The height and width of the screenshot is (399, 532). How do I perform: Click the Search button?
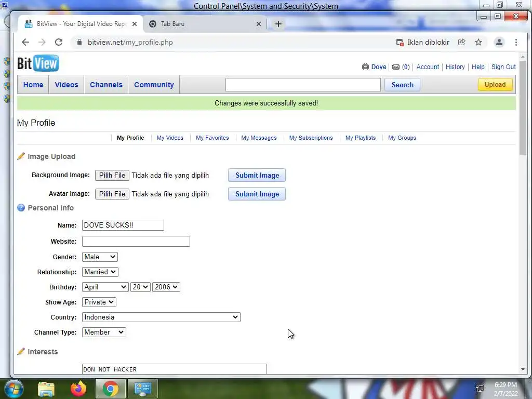(403, 85)
